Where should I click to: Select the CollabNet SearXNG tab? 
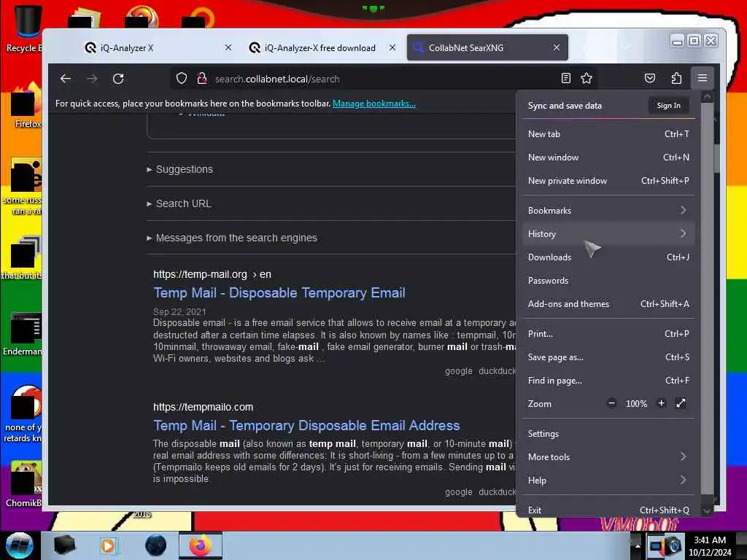(487, 47)
